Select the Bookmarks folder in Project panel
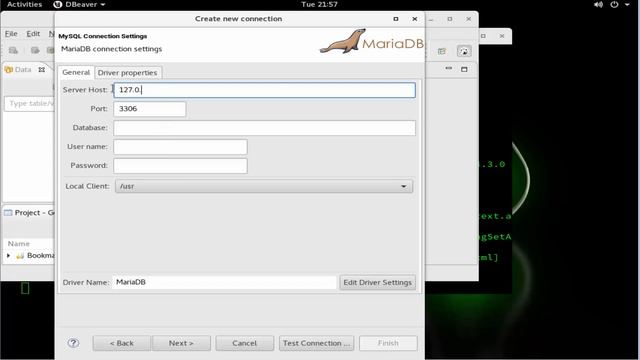This screenshot has width=640, height=360. coord(35,256)
